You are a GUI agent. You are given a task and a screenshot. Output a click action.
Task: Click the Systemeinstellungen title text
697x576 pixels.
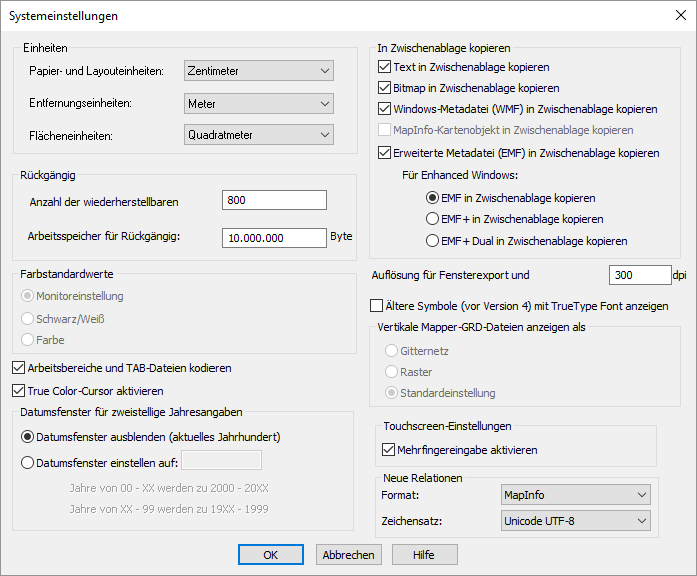64,16
